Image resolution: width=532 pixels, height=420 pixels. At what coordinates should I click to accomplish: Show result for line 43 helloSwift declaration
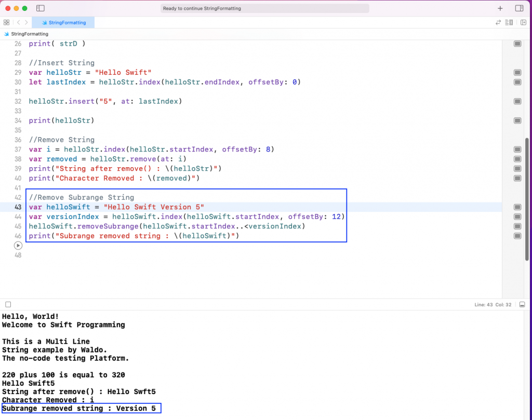517,207
